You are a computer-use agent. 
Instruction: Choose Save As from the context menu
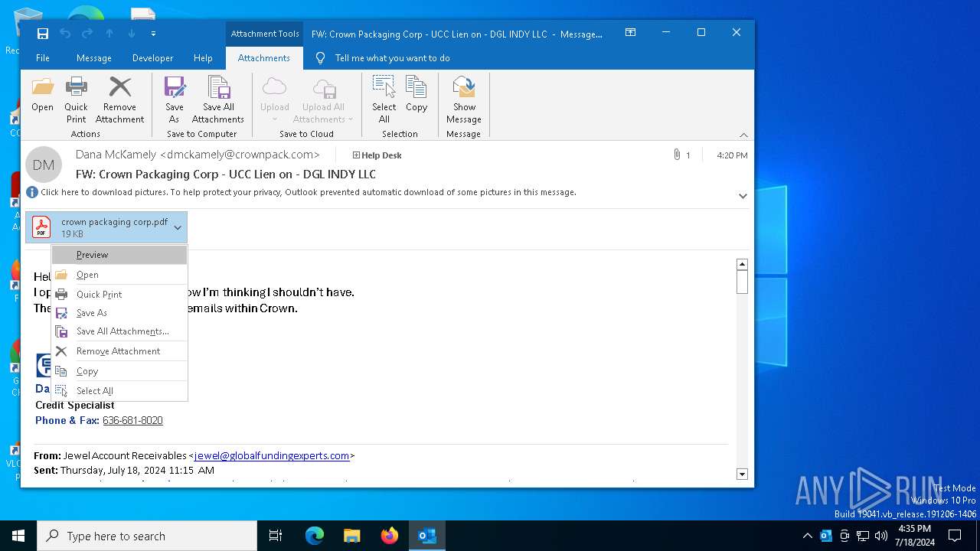[119, 313]
